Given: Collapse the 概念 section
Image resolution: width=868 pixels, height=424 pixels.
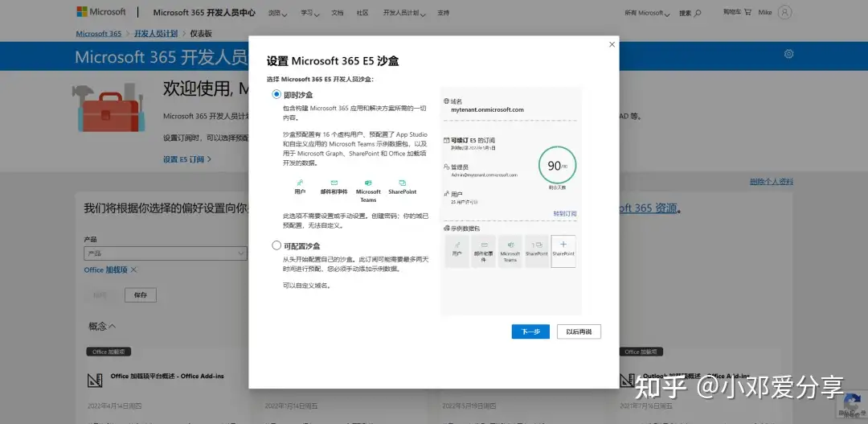Looking at the screenshot, I should tap(102, 327).
